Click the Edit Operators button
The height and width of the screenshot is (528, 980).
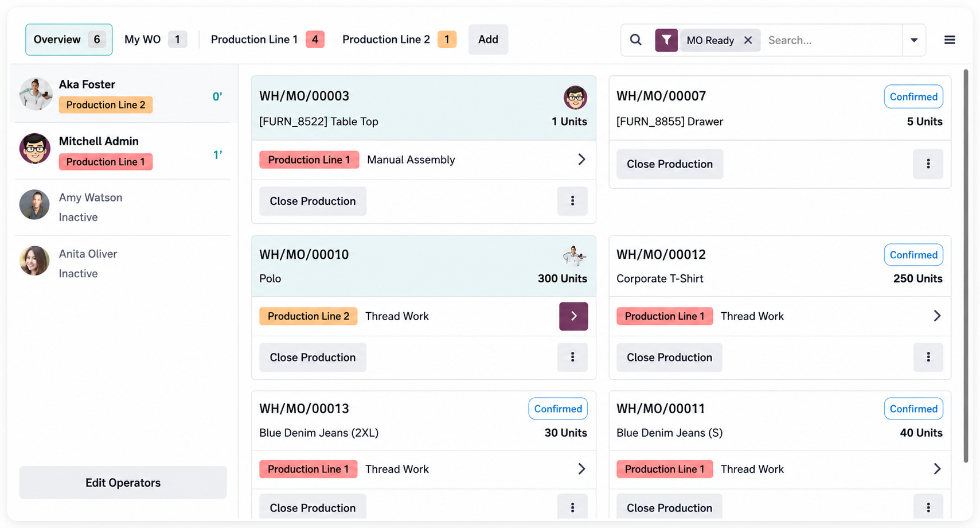click(x=123, y=483)
